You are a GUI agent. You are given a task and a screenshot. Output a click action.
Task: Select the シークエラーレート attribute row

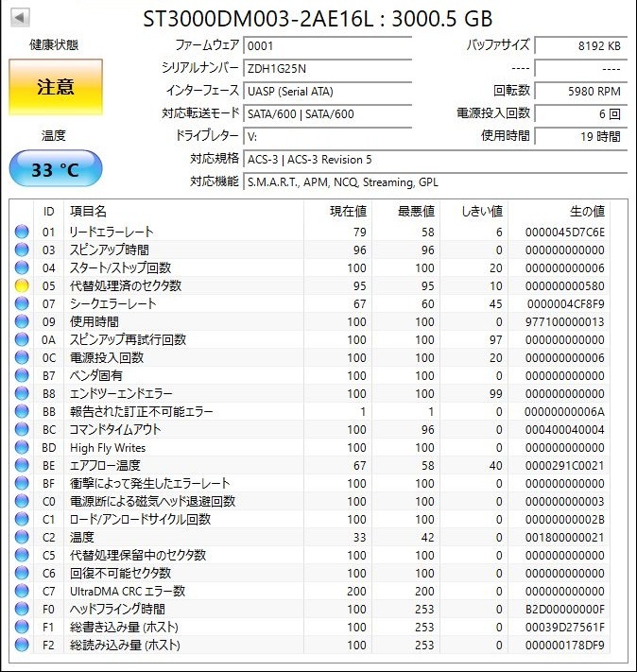(309, 303)
